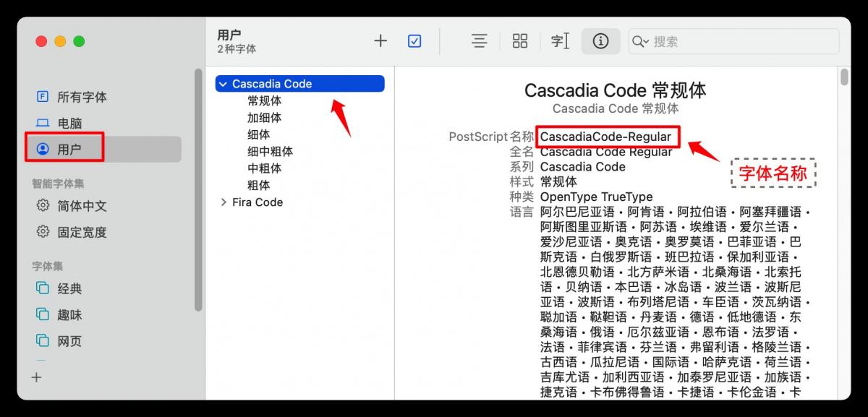Click the laptop icon beside 电脑
The width and height of the screenshot is (868, 417).
[43, 124]
